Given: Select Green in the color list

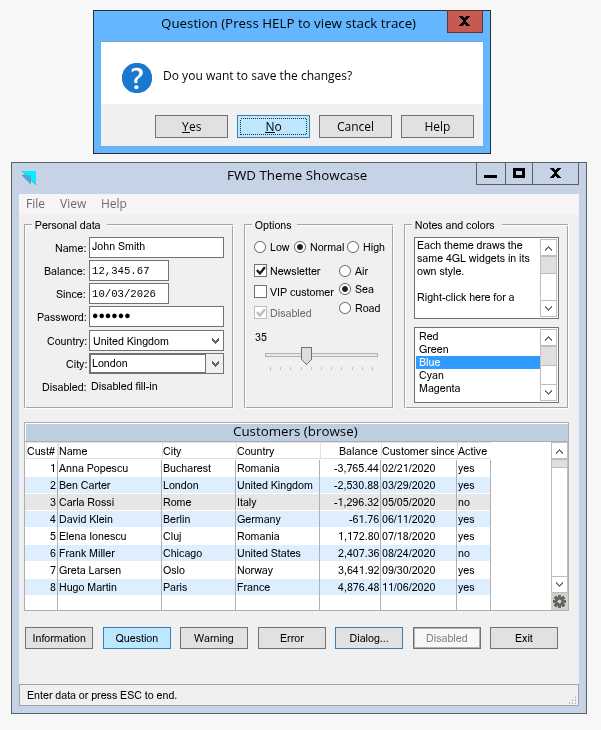Looking at the screenshot, I should (x=478, y=349).
